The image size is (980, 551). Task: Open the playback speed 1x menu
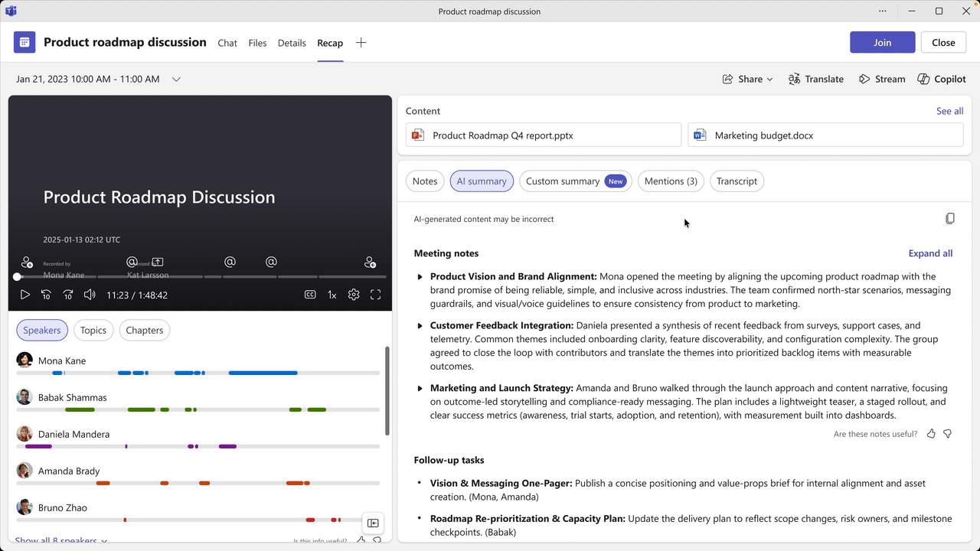click(332, 295)
